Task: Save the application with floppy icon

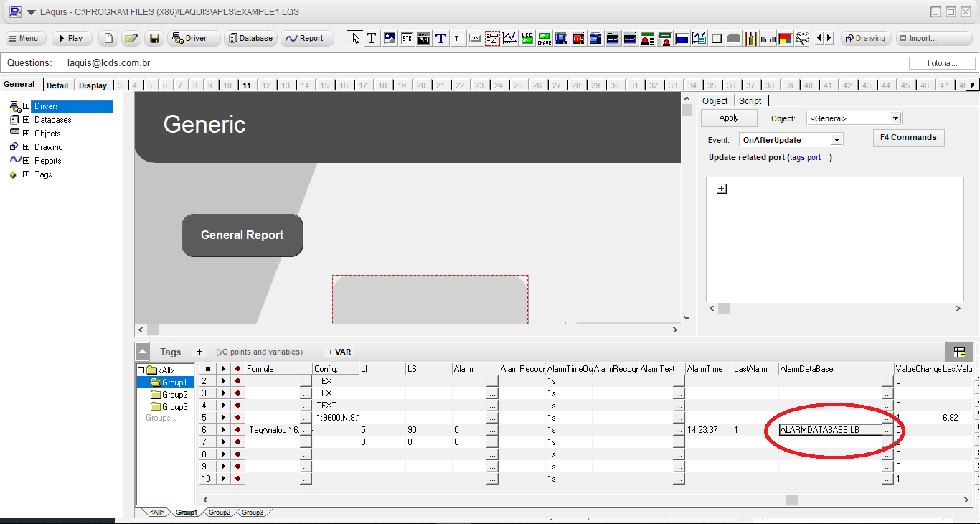Action: (x=154, y=38)
